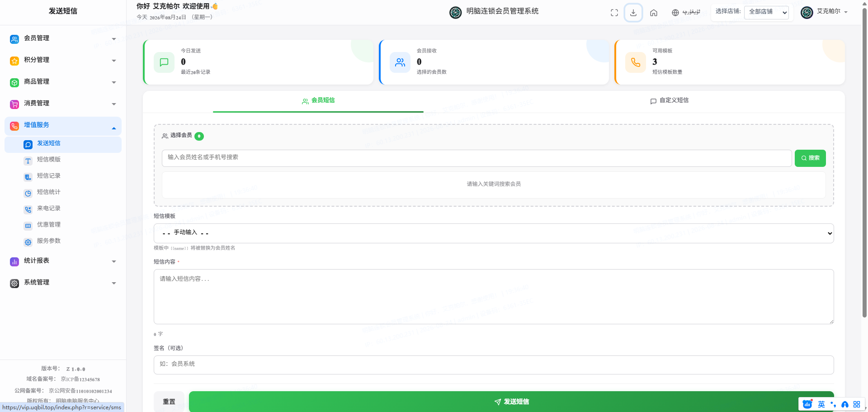Click the user avatar beside 艾克帕尔
868x412 pixels.
[807, 13]
